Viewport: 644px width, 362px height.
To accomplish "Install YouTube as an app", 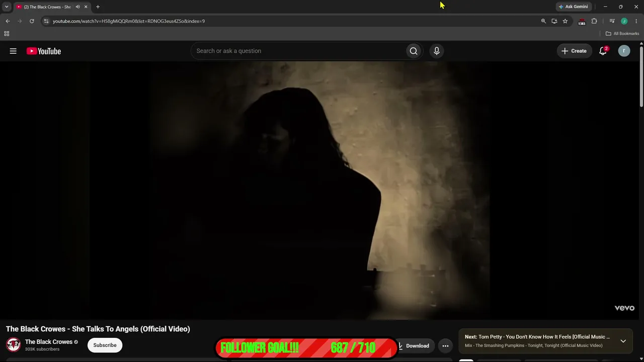I will point(554,21).
